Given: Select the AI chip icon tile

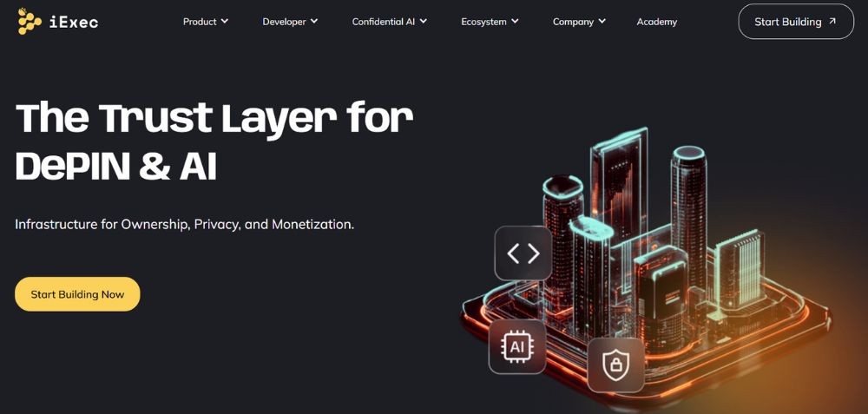Looking at the screenshot, I should click(x=517, y=346).
